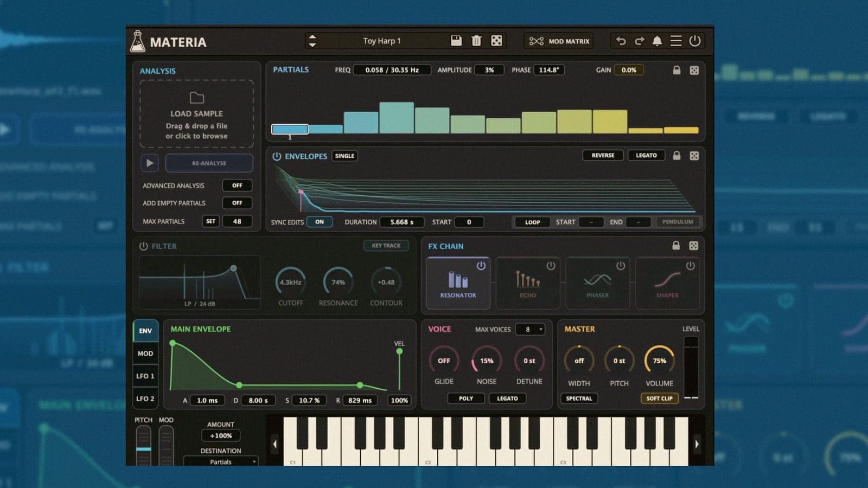
Task: Click the Load Sample drop area
Action: click(196, 114)
